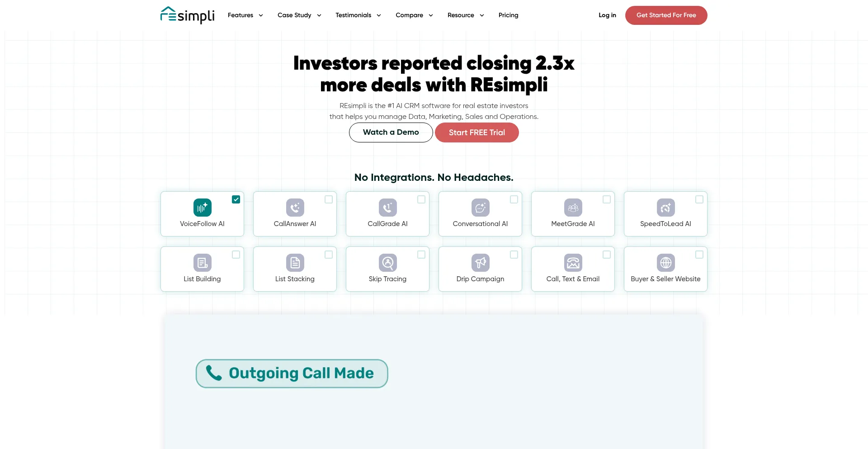Select the SpeedToLead AI checkbox
Viewport: 868px width, 449px height.
(x=699, y=199)
